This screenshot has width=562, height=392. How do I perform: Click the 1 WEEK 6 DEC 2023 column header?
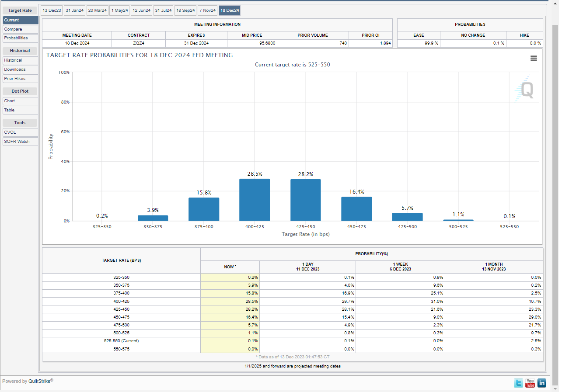coord(400,267)
